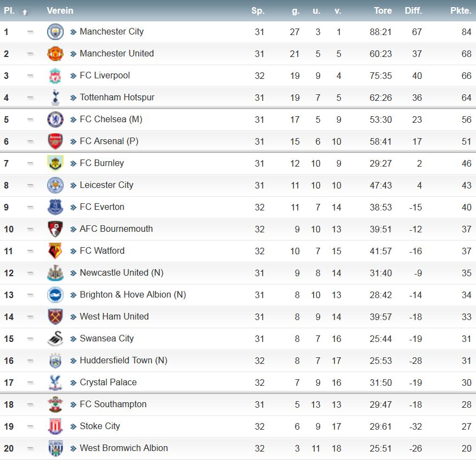Click the Swansea City swan crest
This screenshot has width=476, height=462.
55,339
